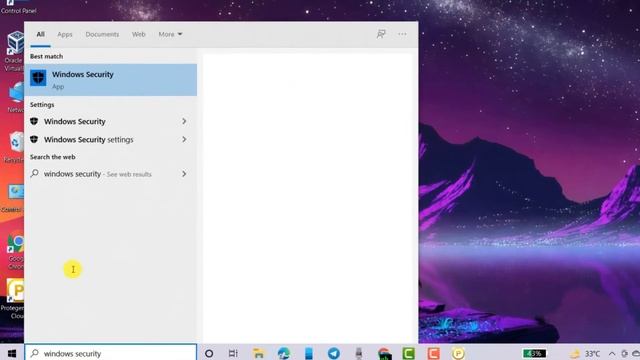Open web results for windows security

98,174
